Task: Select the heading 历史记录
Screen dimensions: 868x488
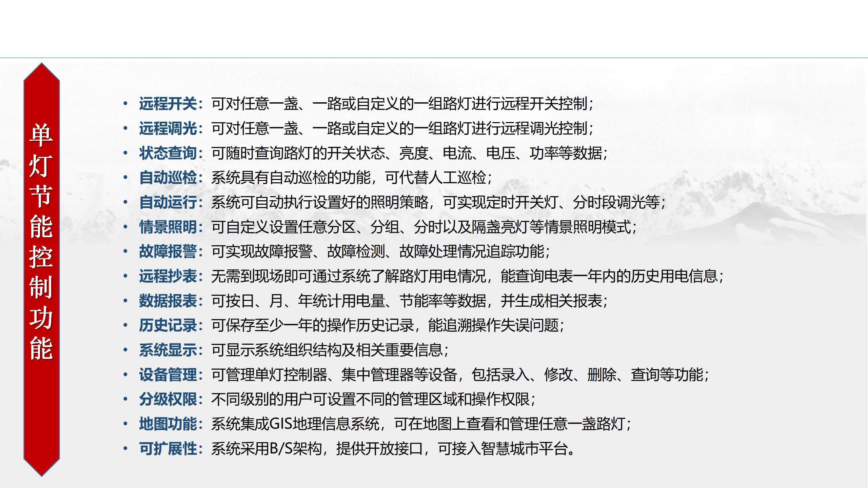Action: 168,325
